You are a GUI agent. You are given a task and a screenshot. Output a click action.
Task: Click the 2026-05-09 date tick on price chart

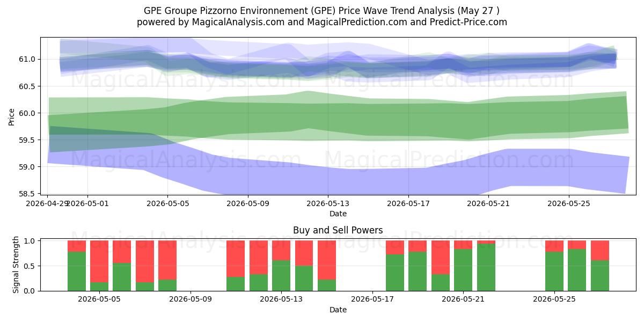point(248,203)
